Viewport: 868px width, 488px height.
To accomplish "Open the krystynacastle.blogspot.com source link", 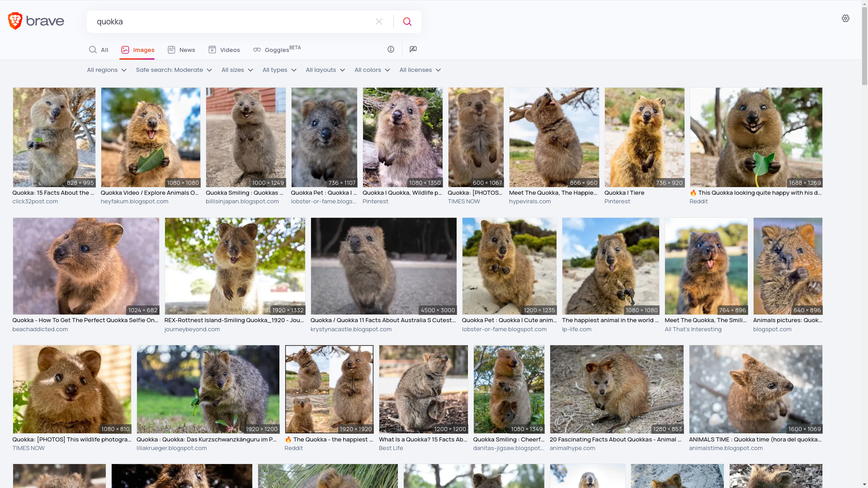I will click(351, 329).
